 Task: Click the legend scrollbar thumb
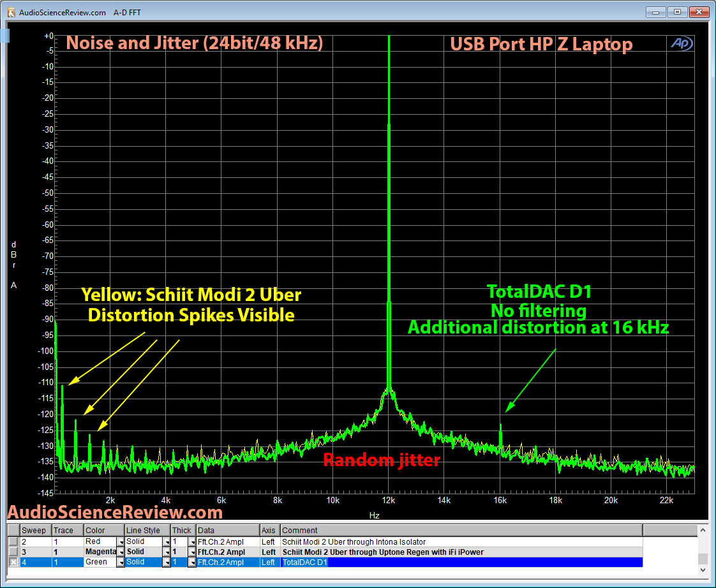[x=703, y=559]
